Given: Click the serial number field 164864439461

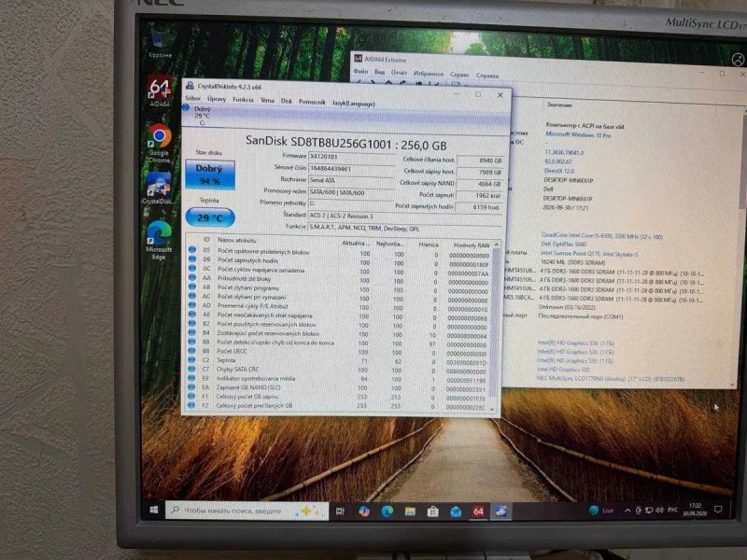Looking at the screenshot, I should [351, 169].
